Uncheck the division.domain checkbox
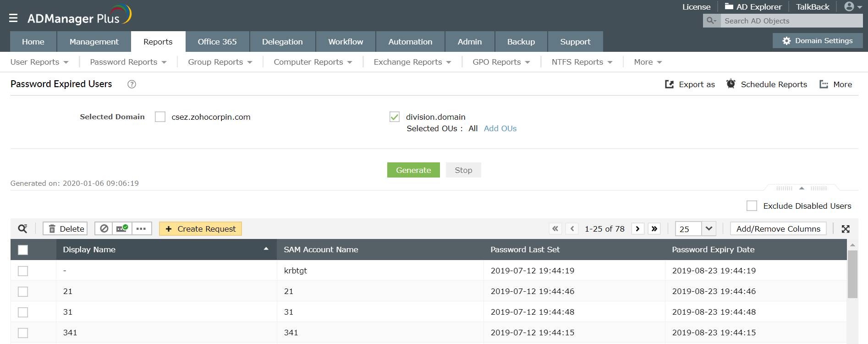Image resolution: width=868 pixels, height=344 pixels. tap(395, 117)
